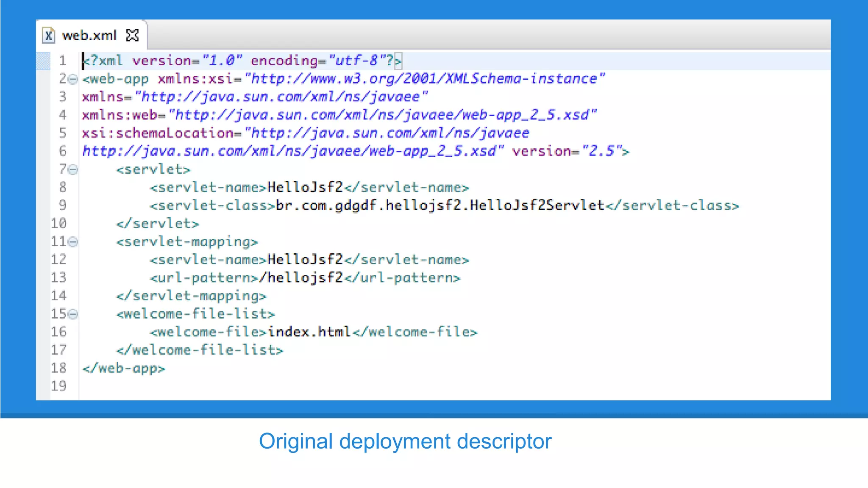This screenshot has width=868, height=488.
Task: Click closing </welcome-file-list> tag
Action: [200, 350]
